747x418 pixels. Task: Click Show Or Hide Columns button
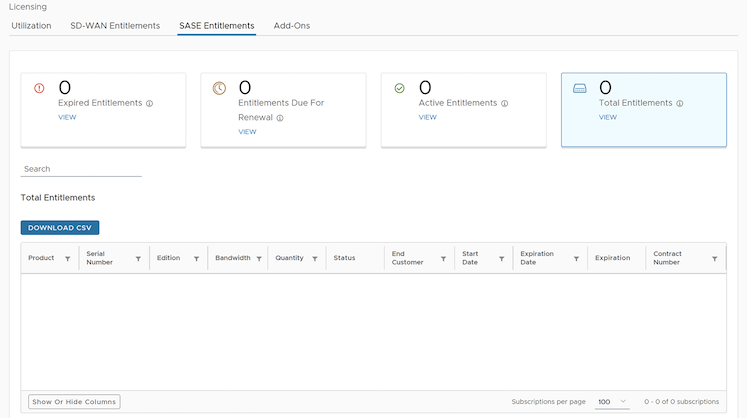tap(74, 402)
